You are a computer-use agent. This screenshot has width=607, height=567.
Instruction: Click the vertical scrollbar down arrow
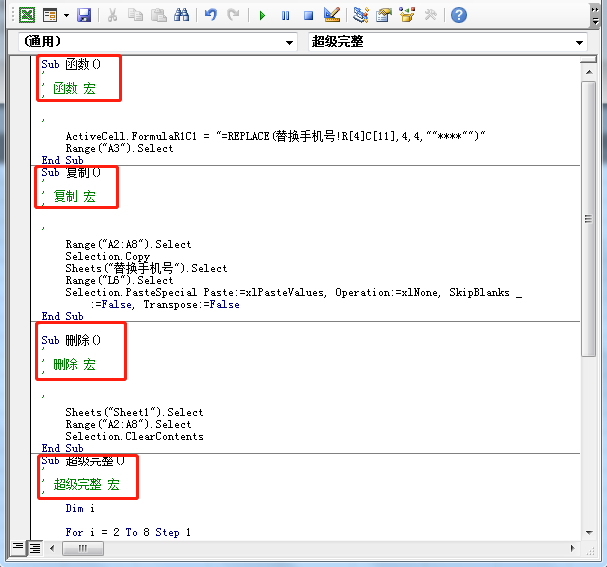pyautogui.click(x=588, y=533)
